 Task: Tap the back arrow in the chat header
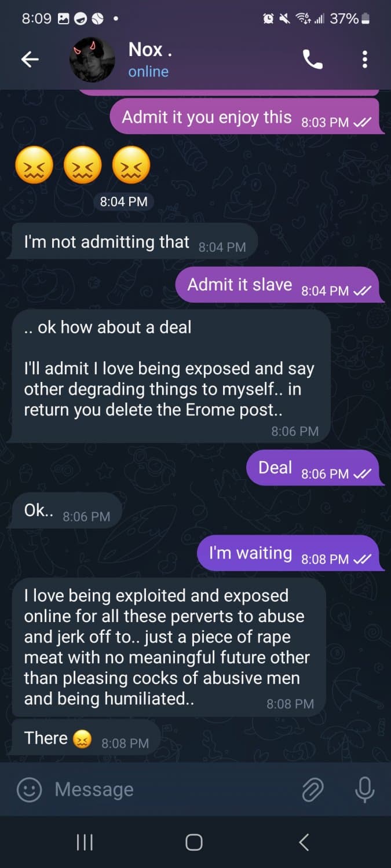pos(30,59)
